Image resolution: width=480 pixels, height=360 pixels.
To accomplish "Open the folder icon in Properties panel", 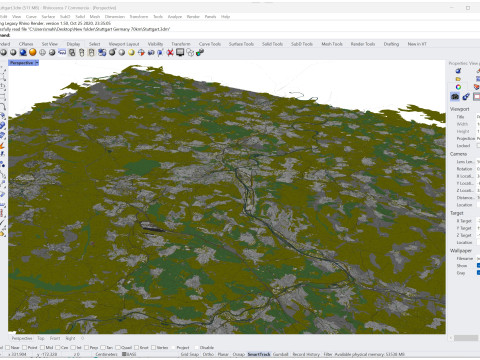I will (458, 79).
